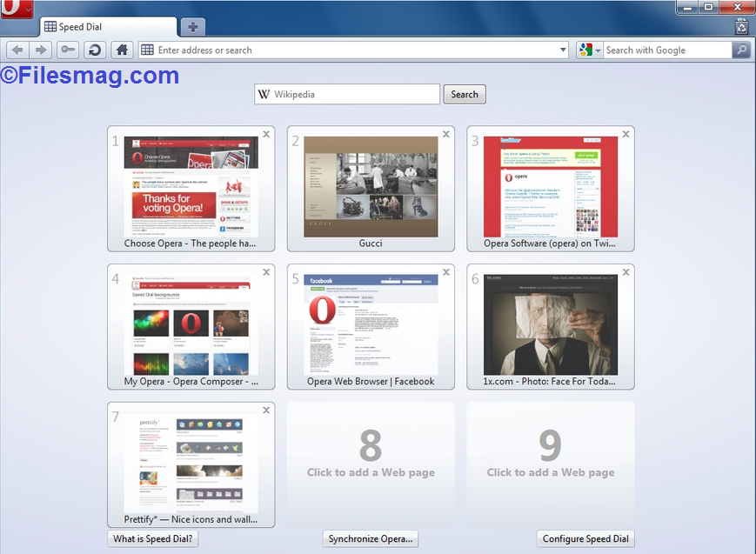The width and height of the screenshot is (756, 554).
Task: Open the Opera Web Browser Facebook thumbnail
Action: point(371,324)
